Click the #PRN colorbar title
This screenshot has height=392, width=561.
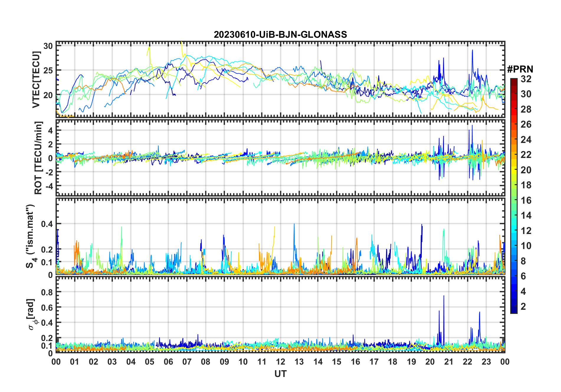[520, 69]
